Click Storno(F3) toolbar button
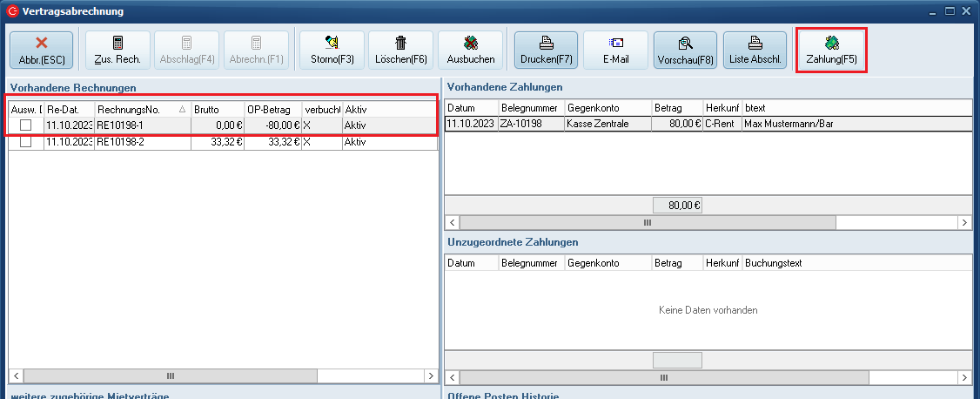The width and height of the screenshot is (980, 399). pyautogui.click(x=332, y=50)
